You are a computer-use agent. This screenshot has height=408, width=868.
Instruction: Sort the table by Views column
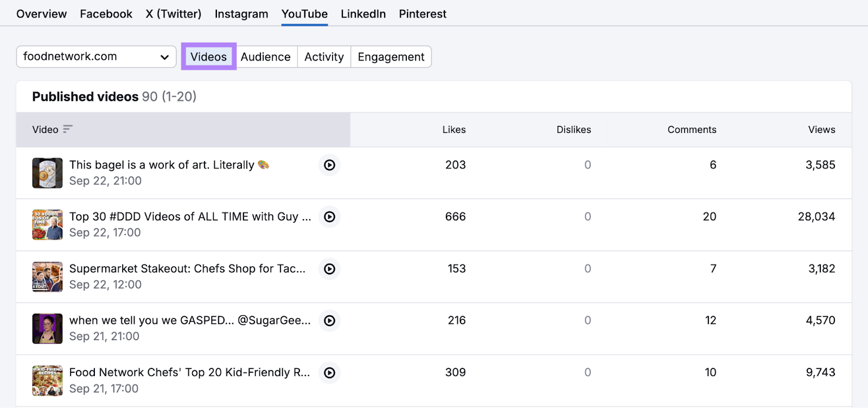tap(821, 130)
